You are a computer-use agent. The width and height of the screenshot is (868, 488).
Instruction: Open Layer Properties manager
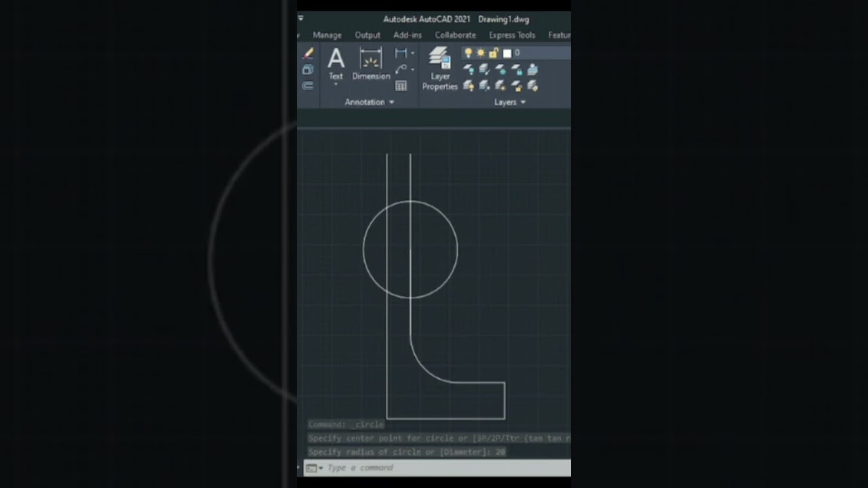point(440,68)
